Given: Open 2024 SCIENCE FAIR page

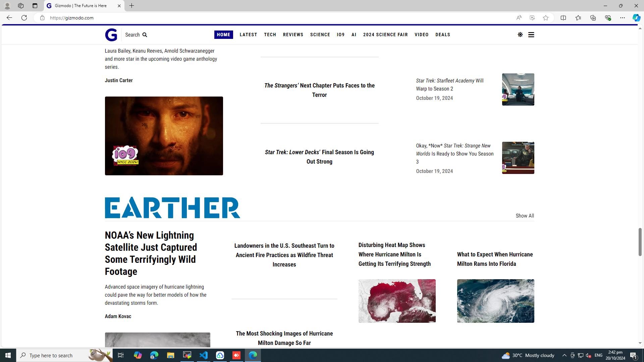Looking at the screenshot, I should coord(385,35).
